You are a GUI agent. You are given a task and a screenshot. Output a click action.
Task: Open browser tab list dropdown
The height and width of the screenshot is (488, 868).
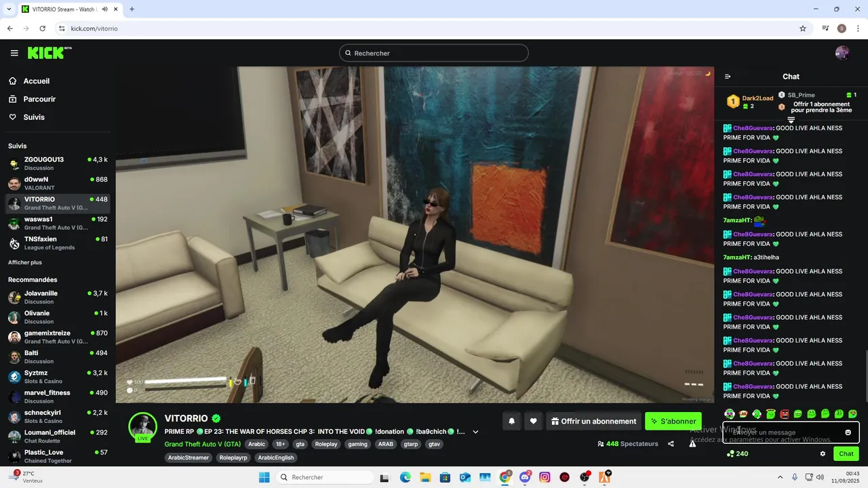[x=9, y=9]
